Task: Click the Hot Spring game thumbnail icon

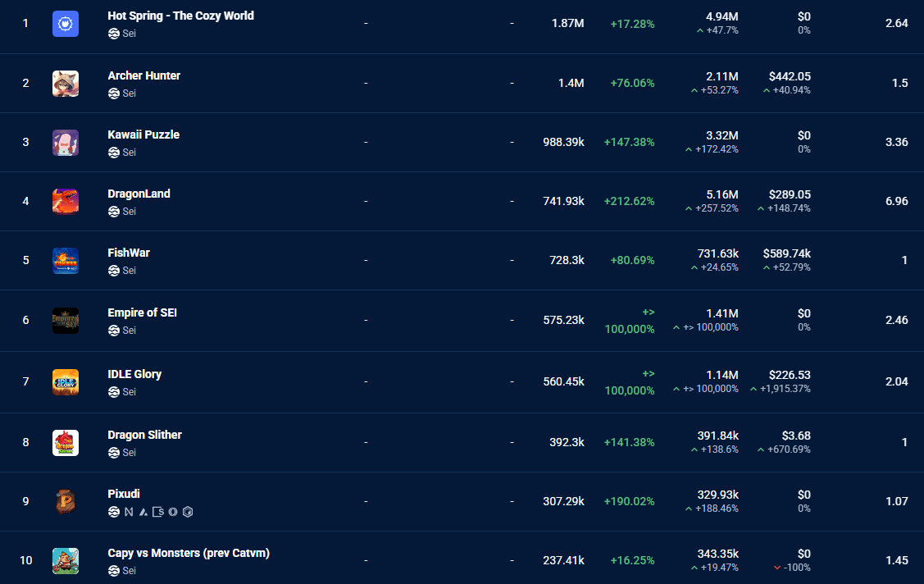Action: click(66, 24)
